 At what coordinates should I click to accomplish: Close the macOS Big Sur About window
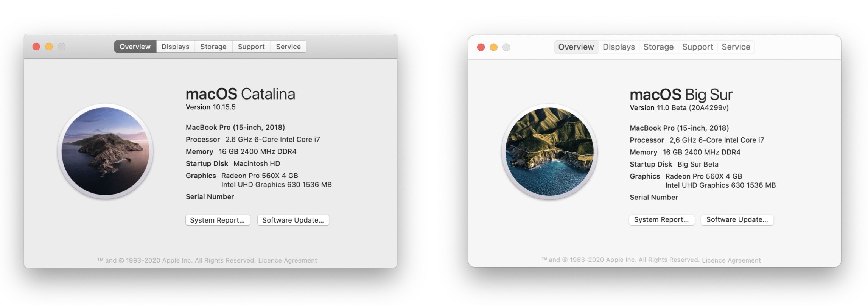pos(481,47)
